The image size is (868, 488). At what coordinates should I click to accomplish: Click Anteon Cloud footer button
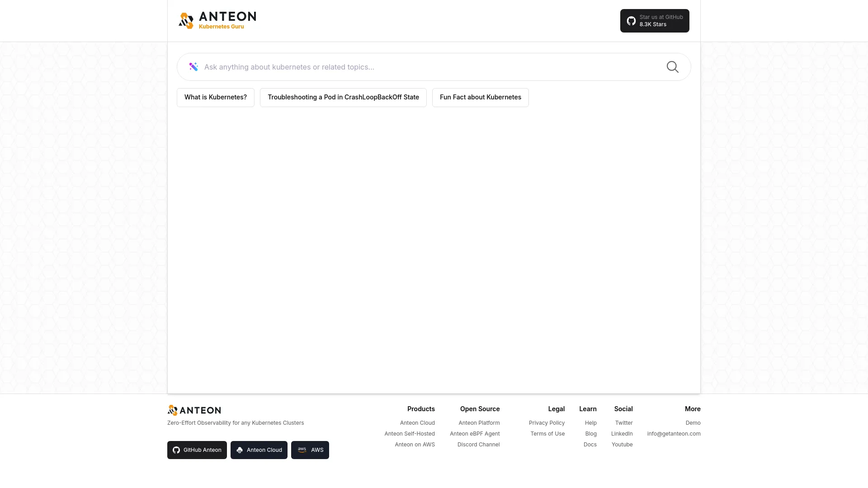pos(259,450)
